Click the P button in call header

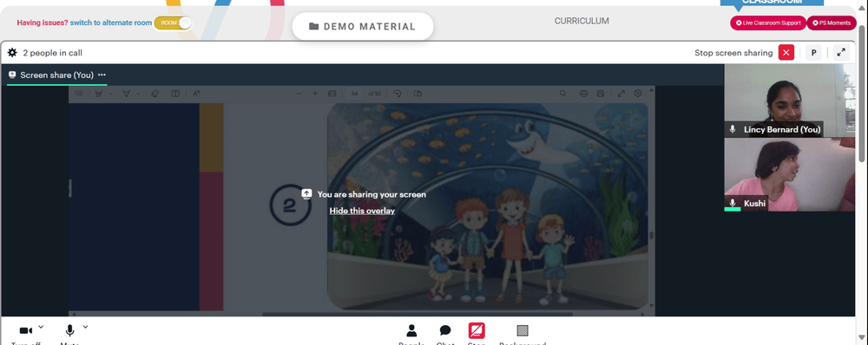813,53
